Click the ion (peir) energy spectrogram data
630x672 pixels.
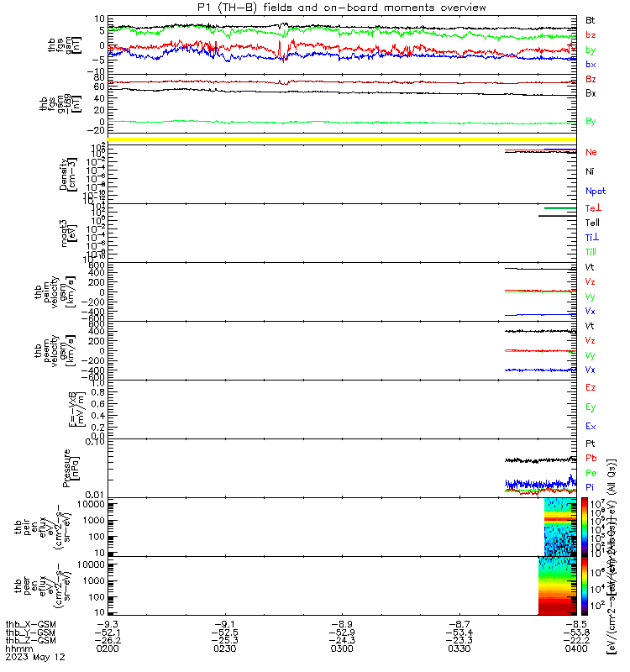560,528
